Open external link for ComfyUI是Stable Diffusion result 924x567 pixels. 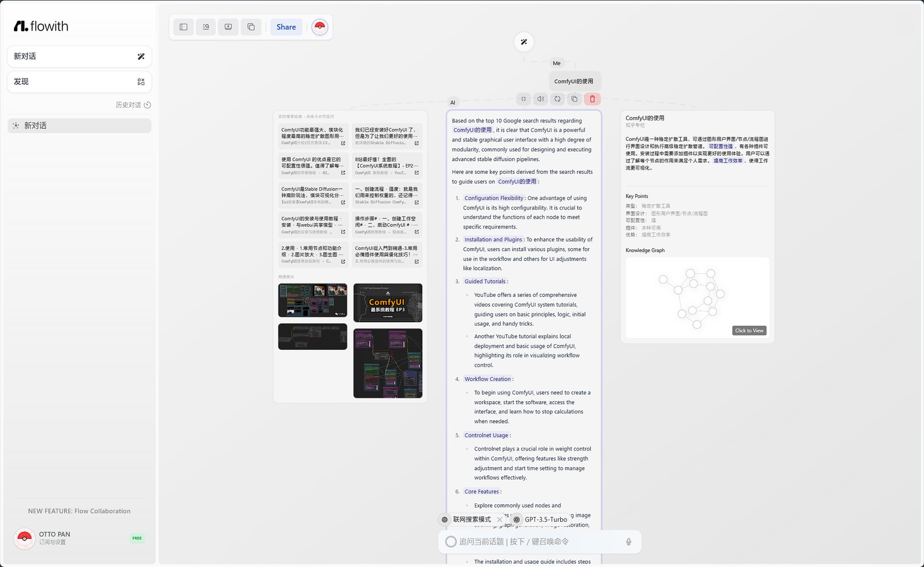coord(343,203)
